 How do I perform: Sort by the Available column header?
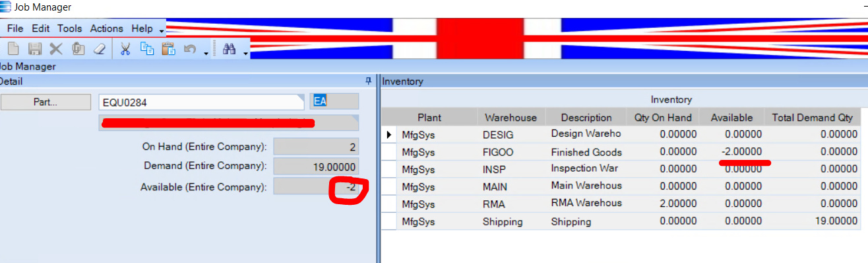coord(731,118)
